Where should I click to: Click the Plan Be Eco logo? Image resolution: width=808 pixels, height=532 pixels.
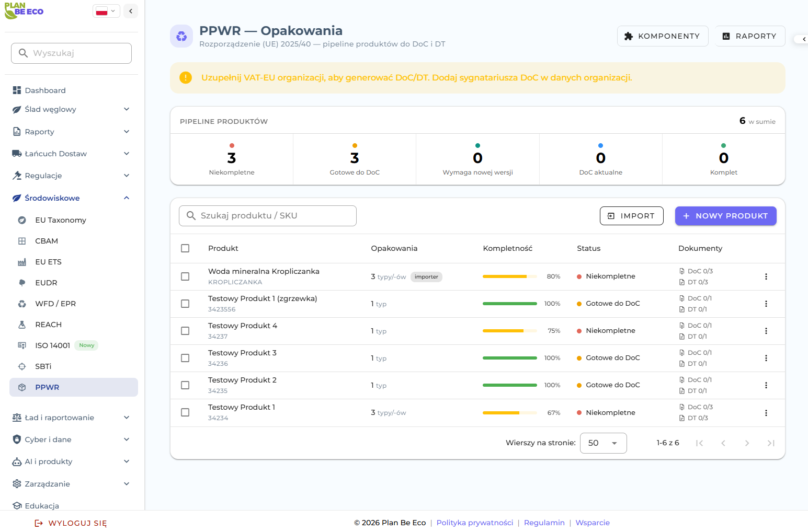click(24, 10)
